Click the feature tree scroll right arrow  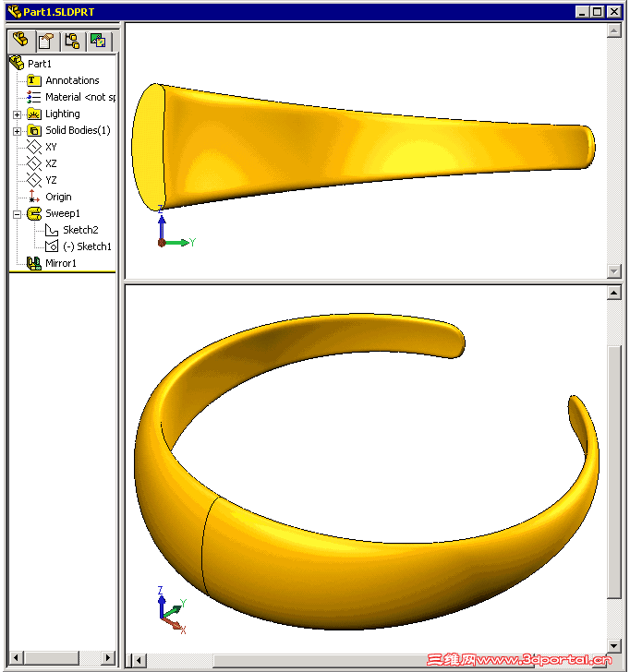coord(108,657)
